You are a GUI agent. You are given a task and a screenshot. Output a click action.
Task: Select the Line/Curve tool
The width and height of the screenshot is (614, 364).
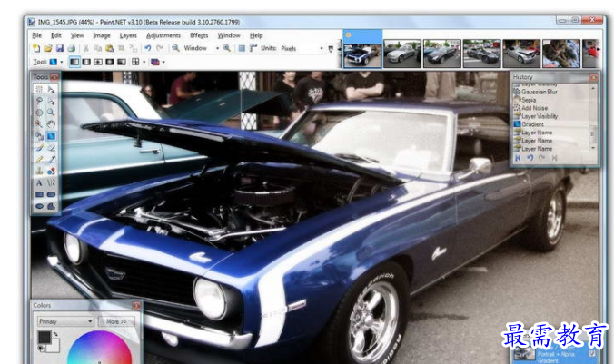(x=51, y=182)
